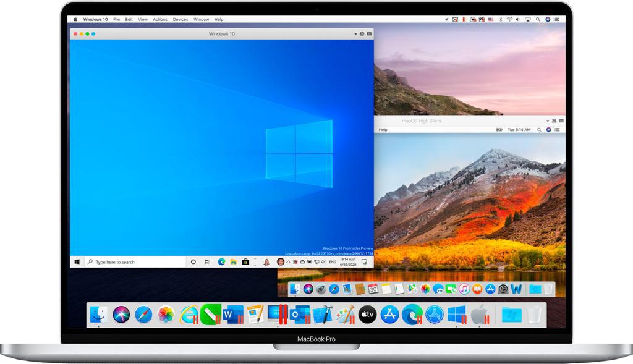Open Paint from the large bottom Dock
Viewport: 633px width, 364px height.
(x=345, y=315)
